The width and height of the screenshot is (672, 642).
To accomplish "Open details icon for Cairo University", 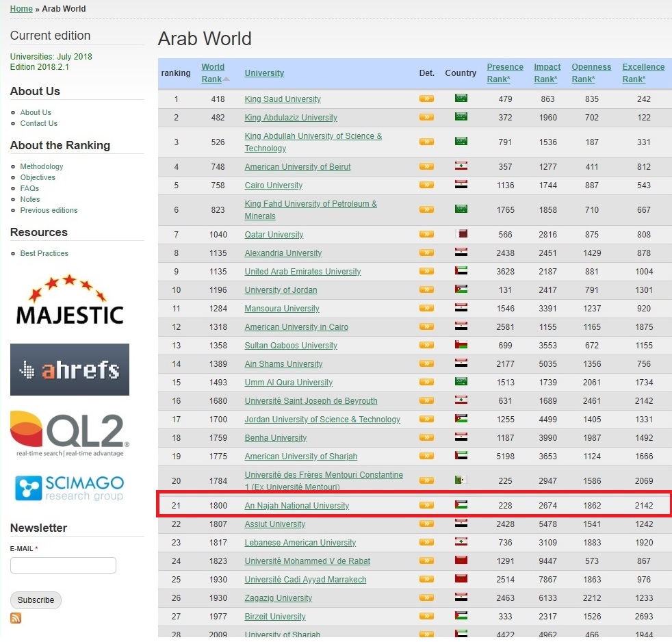I will (426, 185).
